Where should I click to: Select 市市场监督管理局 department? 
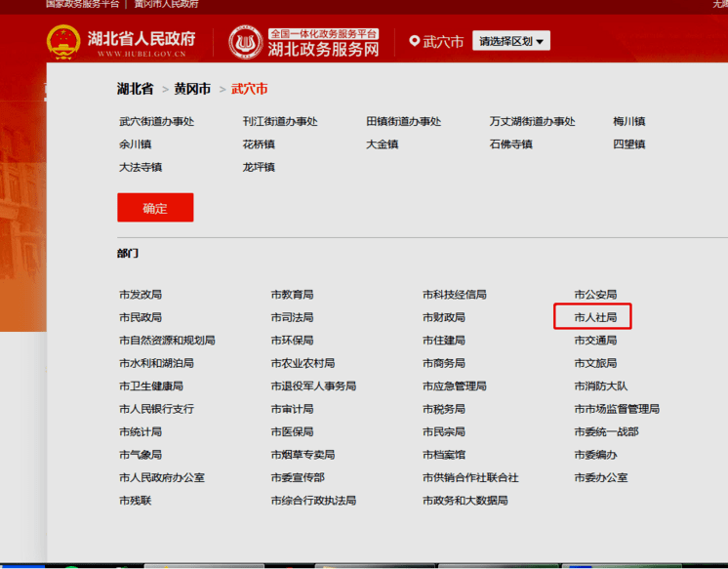tap(617, 409)
